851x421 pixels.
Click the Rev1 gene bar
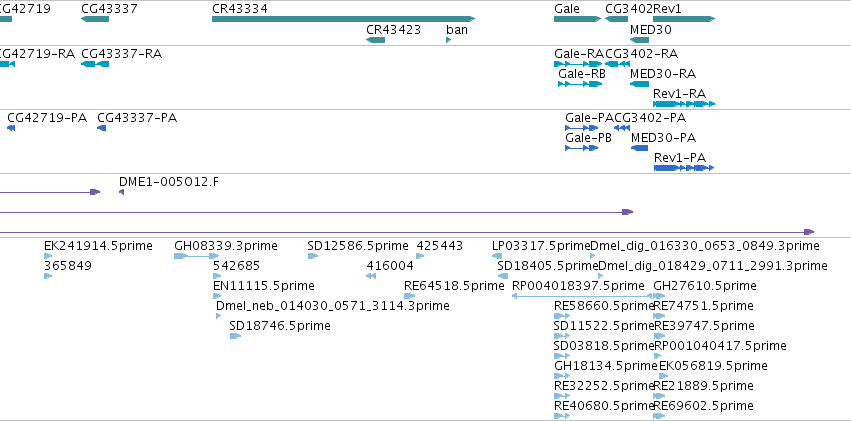pyautogui.click(x=684, y=19)
